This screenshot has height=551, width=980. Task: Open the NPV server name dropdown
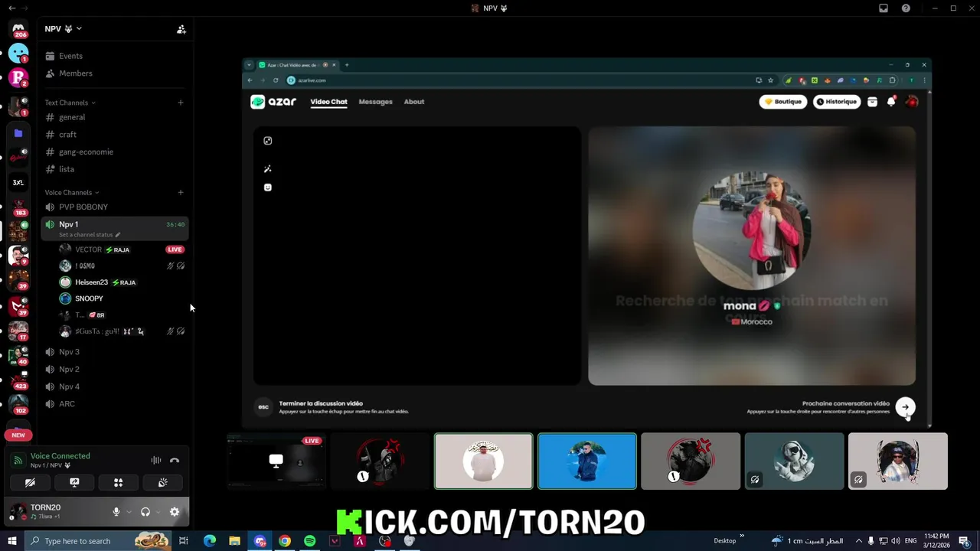pos(64,29)
